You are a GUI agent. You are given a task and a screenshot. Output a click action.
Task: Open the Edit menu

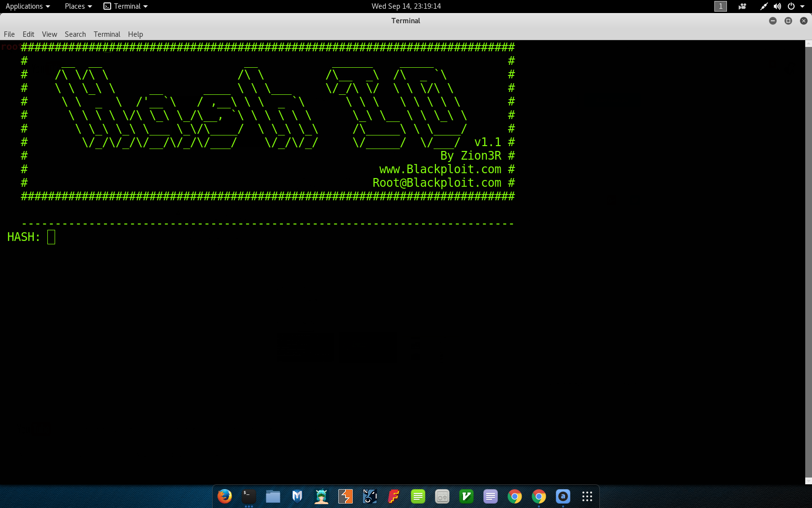[x=29, y=34]
